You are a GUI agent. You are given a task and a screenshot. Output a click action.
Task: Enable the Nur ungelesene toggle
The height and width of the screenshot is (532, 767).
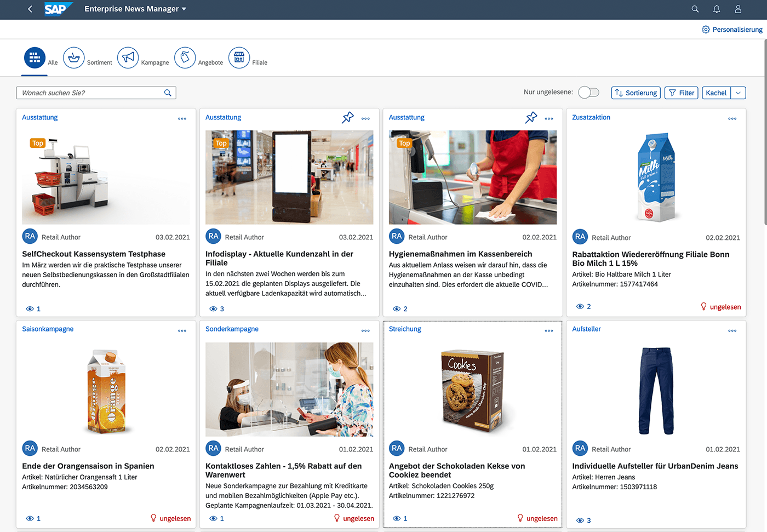point(588,92)
